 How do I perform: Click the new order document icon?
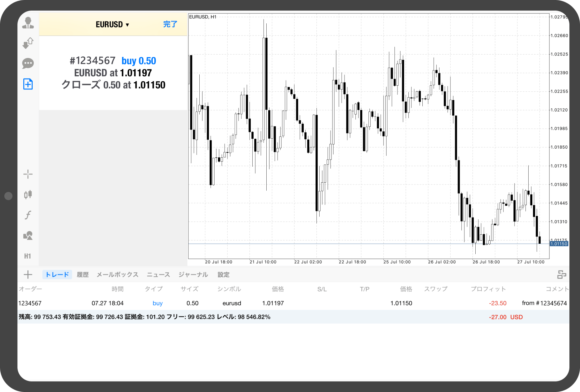pyautogui.click(x=28, y=84)
